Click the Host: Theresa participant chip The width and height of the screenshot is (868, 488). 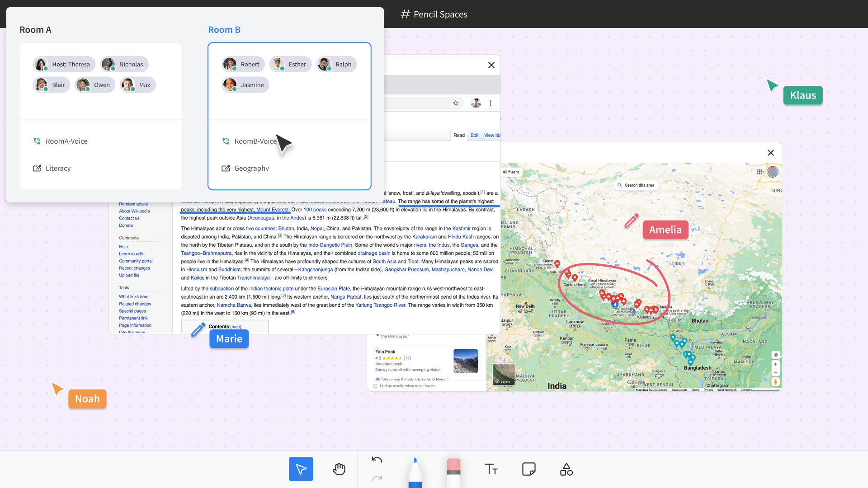coord(64,64)
